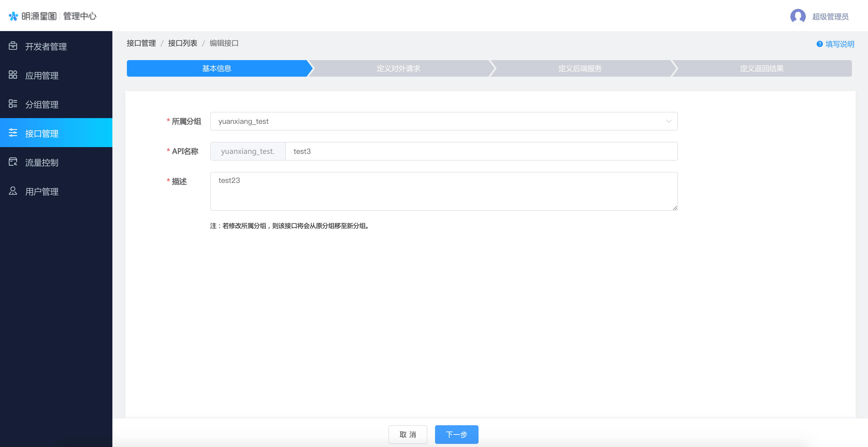The width and height of the screenshot is (868, 447).
Task: Click the 明源星图 logo icon
Action: coord(13,16)
